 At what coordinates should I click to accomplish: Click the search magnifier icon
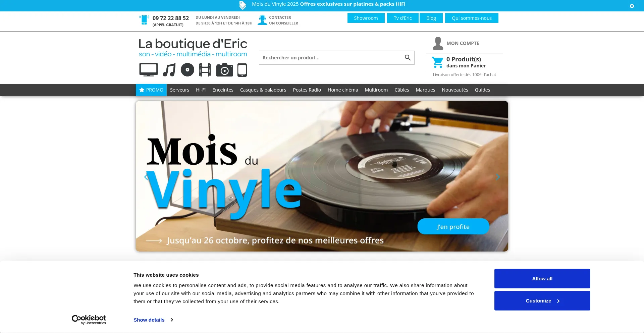(x=408, y=58)
